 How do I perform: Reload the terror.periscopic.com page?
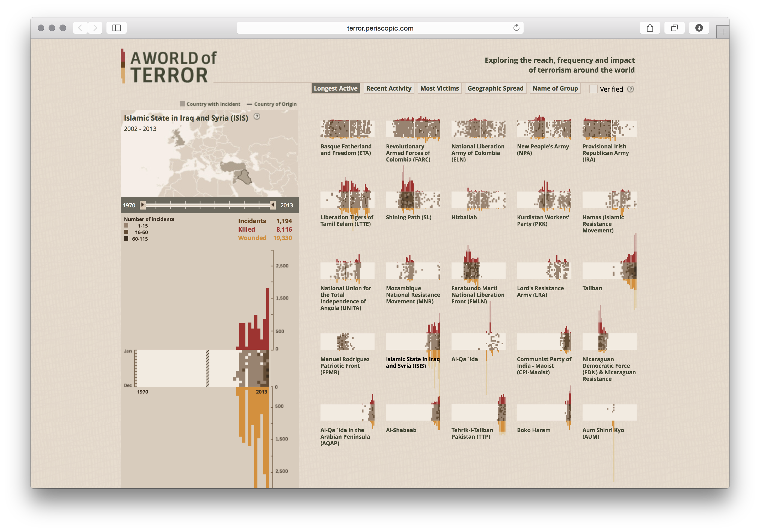516,28
